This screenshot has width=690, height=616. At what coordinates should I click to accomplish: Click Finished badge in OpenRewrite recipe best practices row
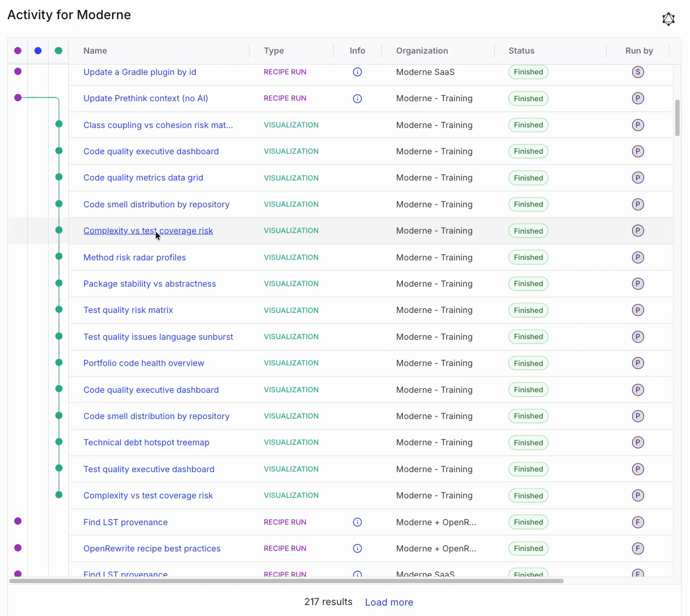click(x=528, y=548)
